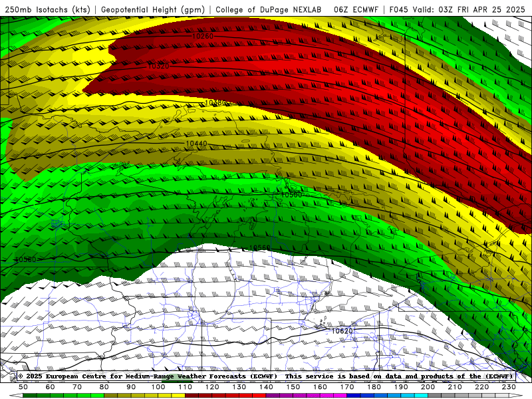Pick the 100 knot scale label
This screenshot has height=399, width=532.
click(158, 387)
